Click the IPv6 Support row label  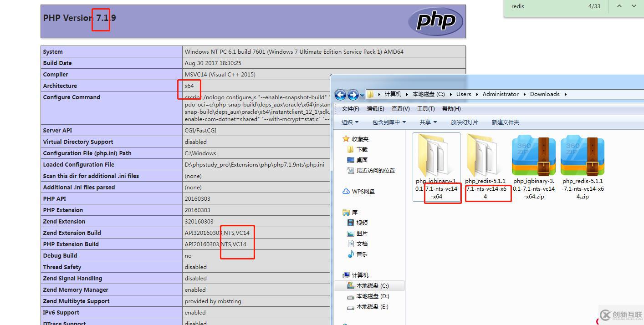click(61, 312)
